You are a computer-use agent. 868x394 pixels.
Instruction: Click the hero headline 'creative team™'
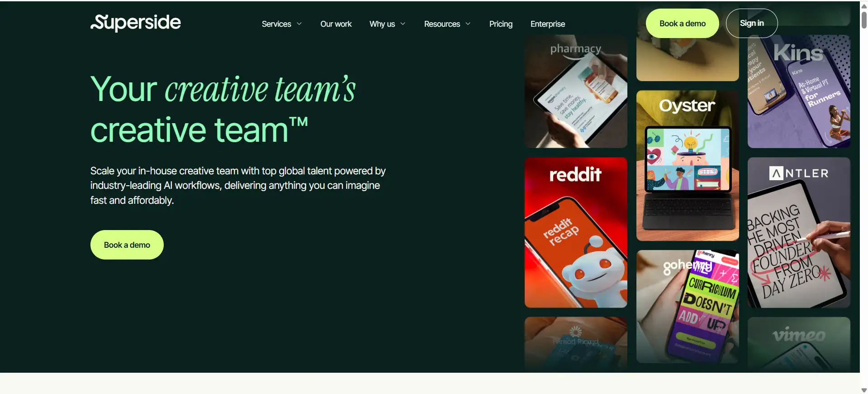[x=199, y=130]
